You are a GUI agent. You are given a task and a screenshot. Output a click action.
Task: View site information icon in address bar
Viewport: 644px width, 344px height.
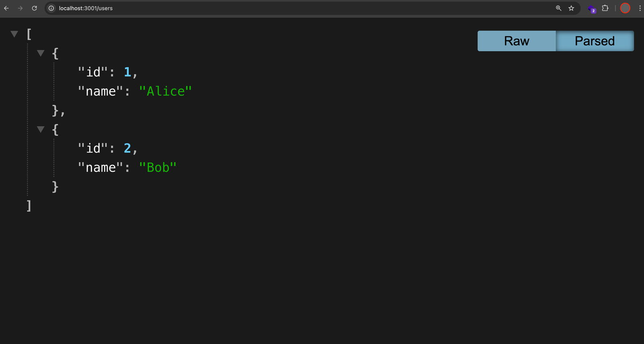pyautogui.click(x=52, y=8)
